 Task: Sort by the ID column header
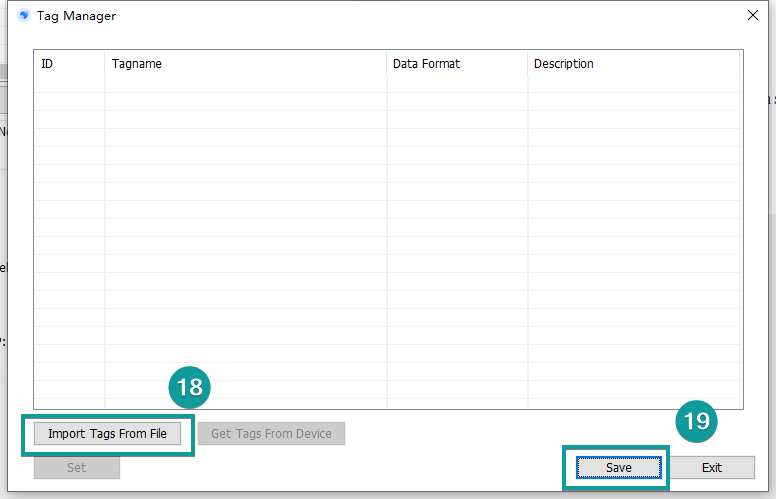(x=69, y=64)
